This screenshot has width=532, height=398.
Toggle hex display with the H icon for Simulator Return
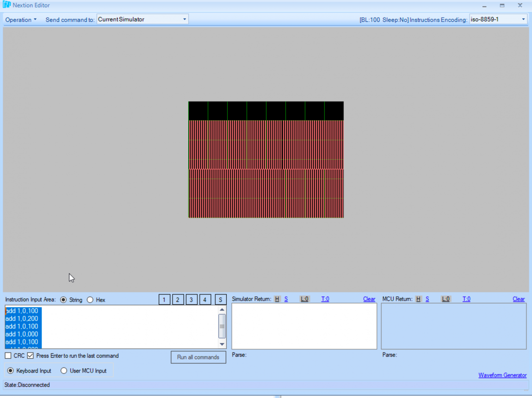(277, 299)
